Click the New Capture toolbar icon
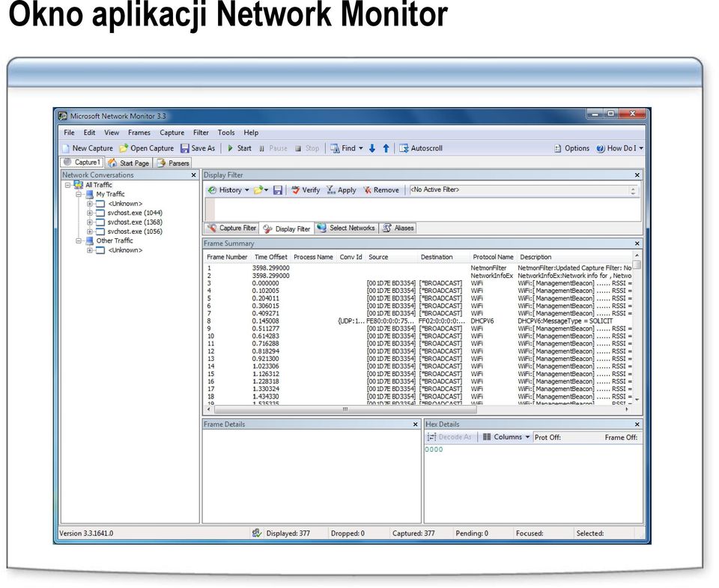719x588 pixels. [66, 148]
